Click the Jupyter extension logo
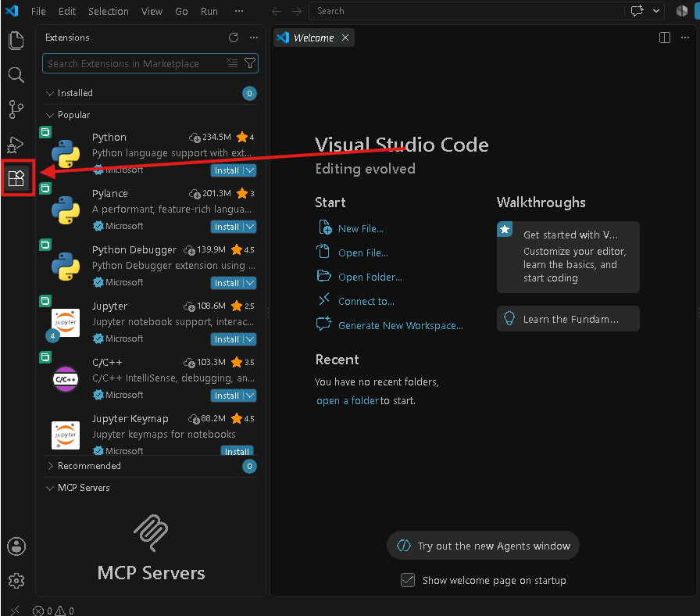This screenshot has width=700, height=616. pyautogui.click(x=66, y=323)
